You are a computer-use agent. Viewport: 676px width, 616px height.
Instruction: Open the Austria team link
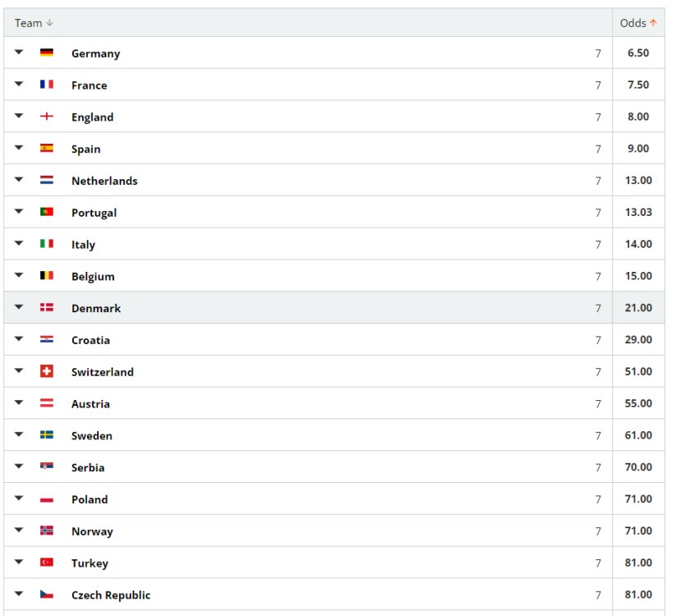point(90,404)
